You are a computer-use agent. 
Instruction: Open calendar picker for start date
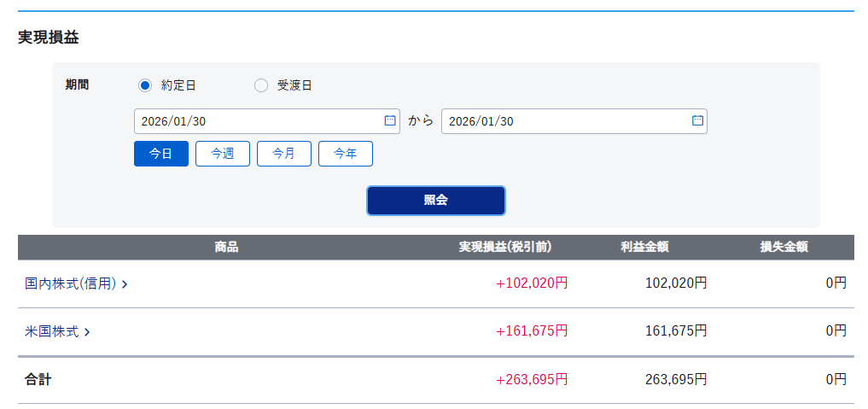click(390, 121)
